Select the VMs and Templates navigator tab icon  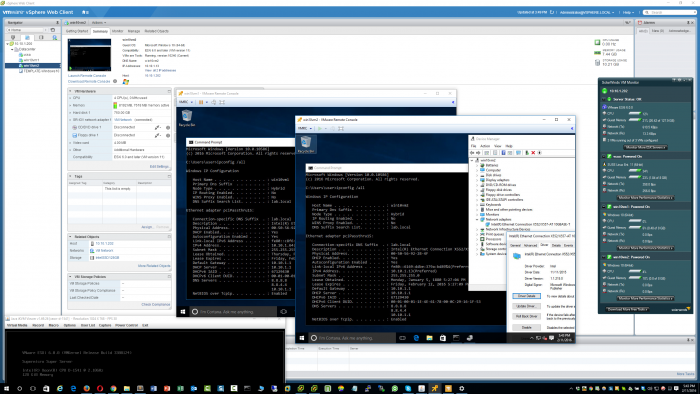tap(27, 37)
